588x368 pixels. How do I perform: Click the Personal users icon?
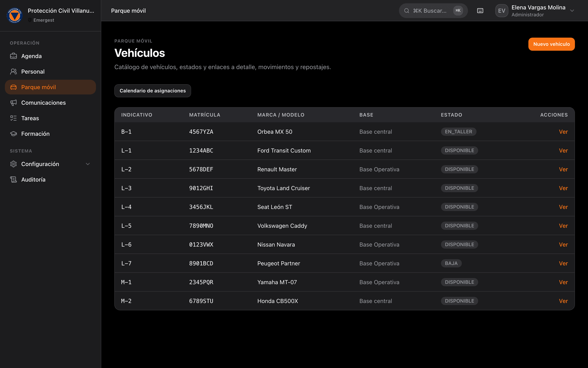pos(14,72)
